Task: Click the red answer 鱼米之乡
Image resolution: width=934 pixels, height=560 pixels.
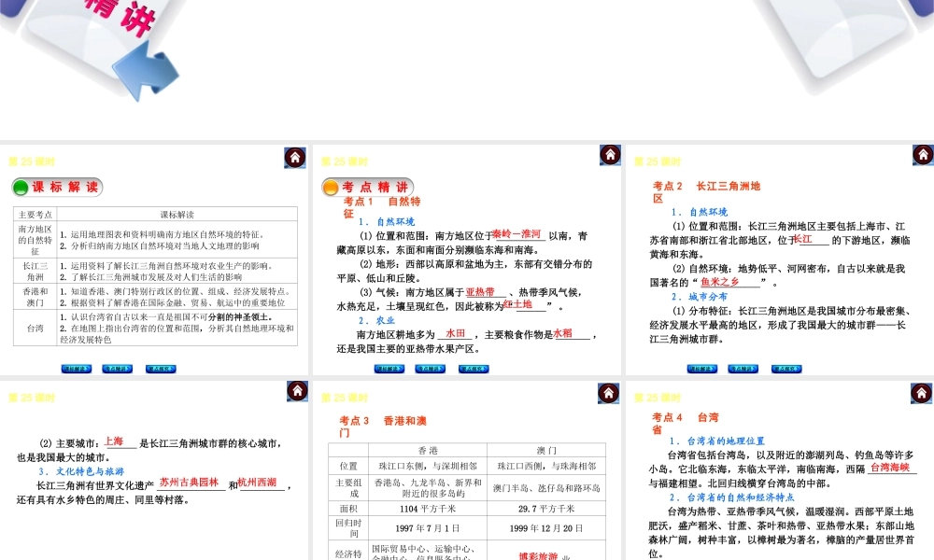Action: [719, 282]
